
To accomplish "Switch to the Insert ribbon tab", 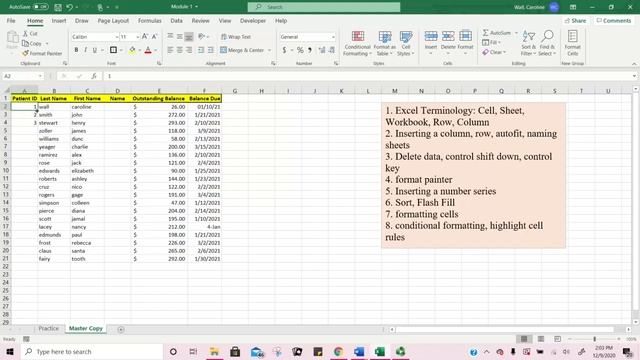I will [59, 20].
